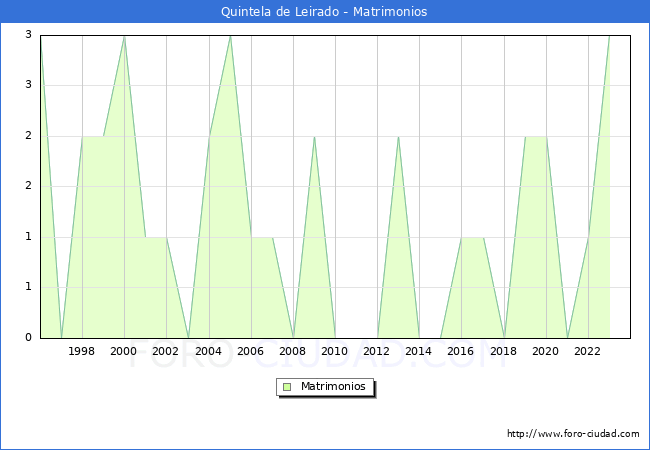The width and height of the screenshot is (650, 450).
Task: Select the 2018 x-axis year label
Action: 503,351
